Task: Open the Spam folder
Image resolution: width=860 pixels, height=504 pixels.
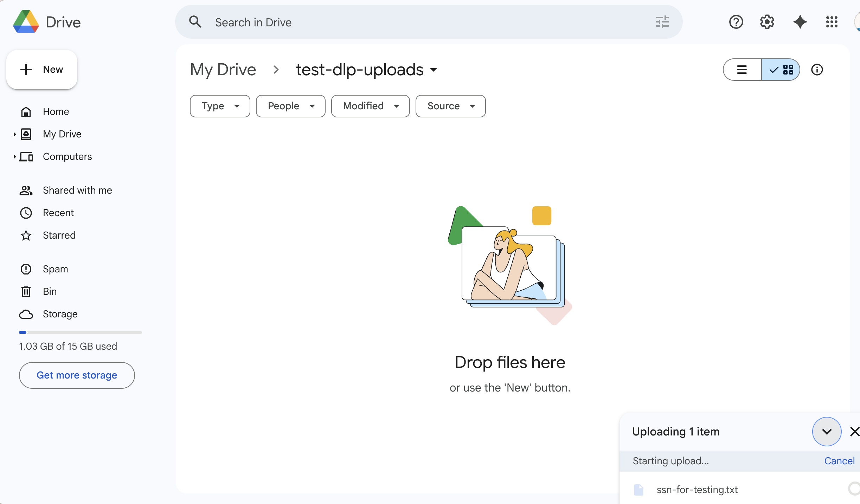Action: (x=55, y=269)
